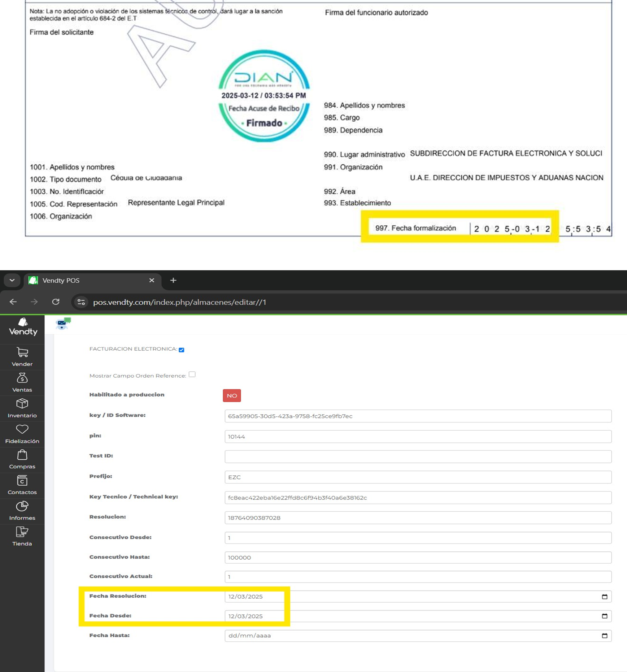This screenshot has height=672, width=627.
Task: Reload the page with refresh button
Action: (56, 302)
